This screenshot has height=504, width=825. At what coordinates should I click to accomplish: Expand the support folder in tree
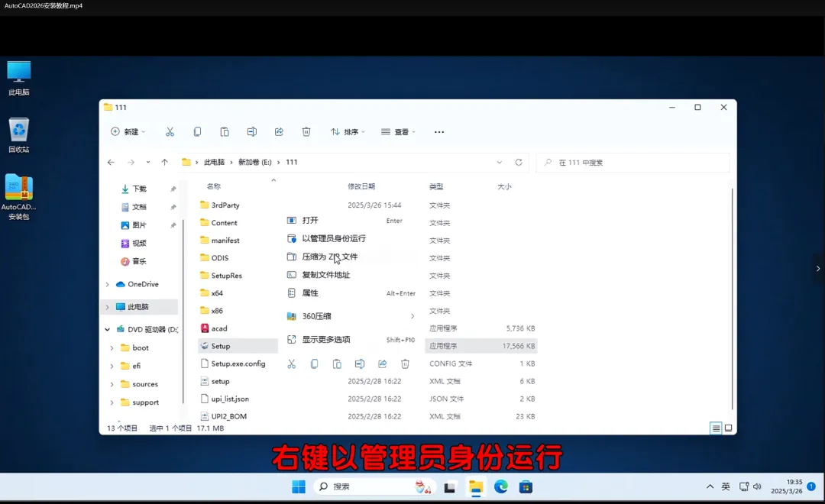pos(112,402)
